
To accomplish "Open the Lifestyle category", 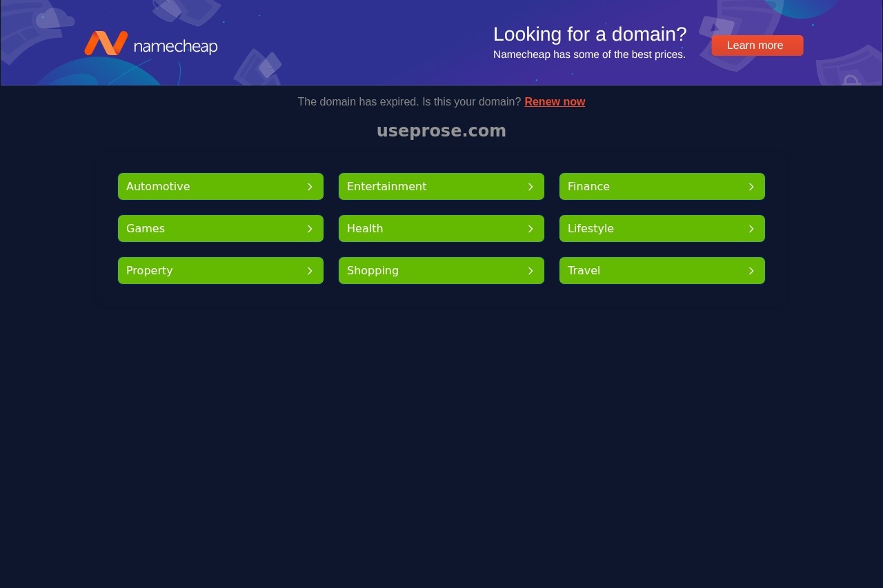I will [662, 228].
